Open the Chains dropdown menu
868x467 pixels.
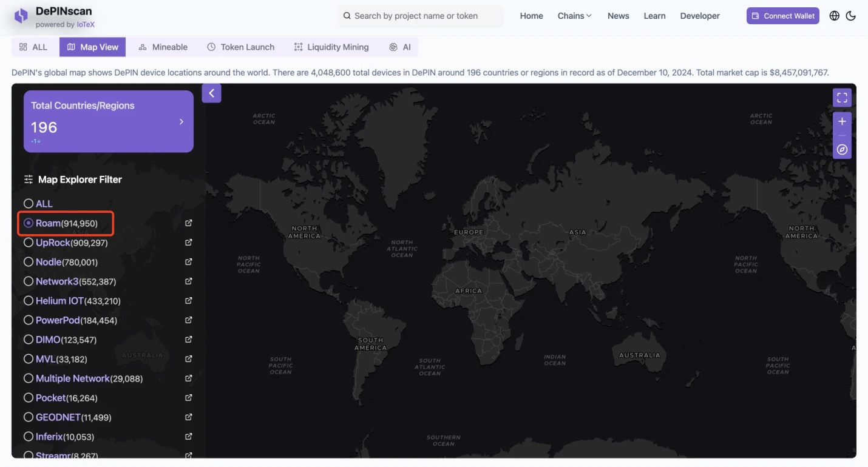[x=574, y=16]
